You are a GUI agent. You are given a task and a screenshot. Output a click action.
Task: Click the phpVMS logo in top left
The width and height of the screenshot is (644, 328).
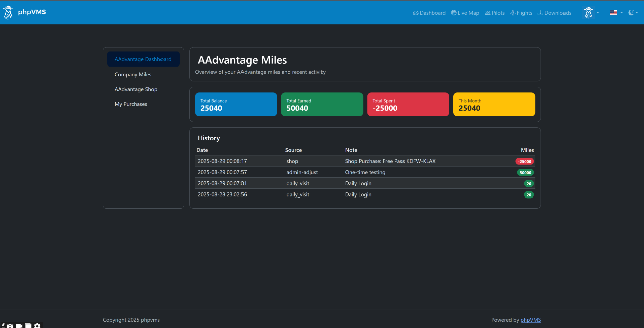[24, 12]
